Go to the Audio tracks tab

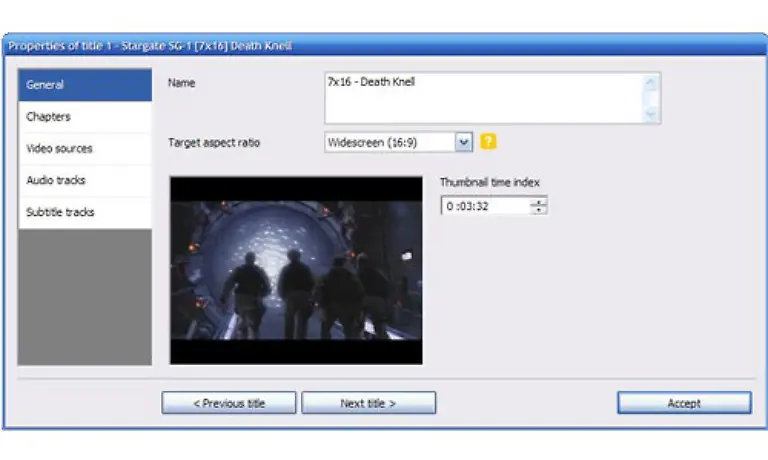click(x=85, y=180)
